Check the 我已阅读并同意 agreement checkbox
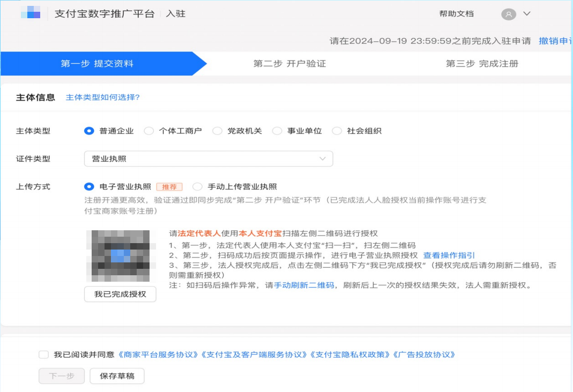 (x=44, y=355)
